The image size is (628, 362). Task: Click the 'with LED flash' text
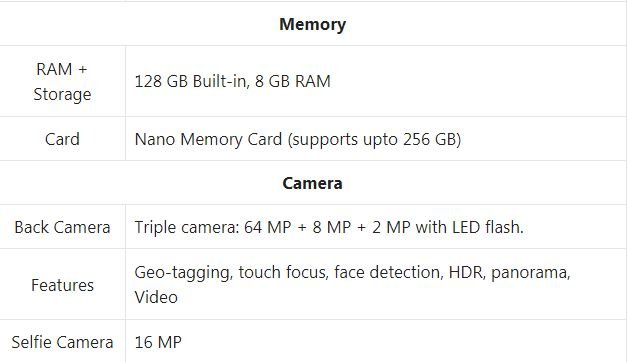click(469, 227)
